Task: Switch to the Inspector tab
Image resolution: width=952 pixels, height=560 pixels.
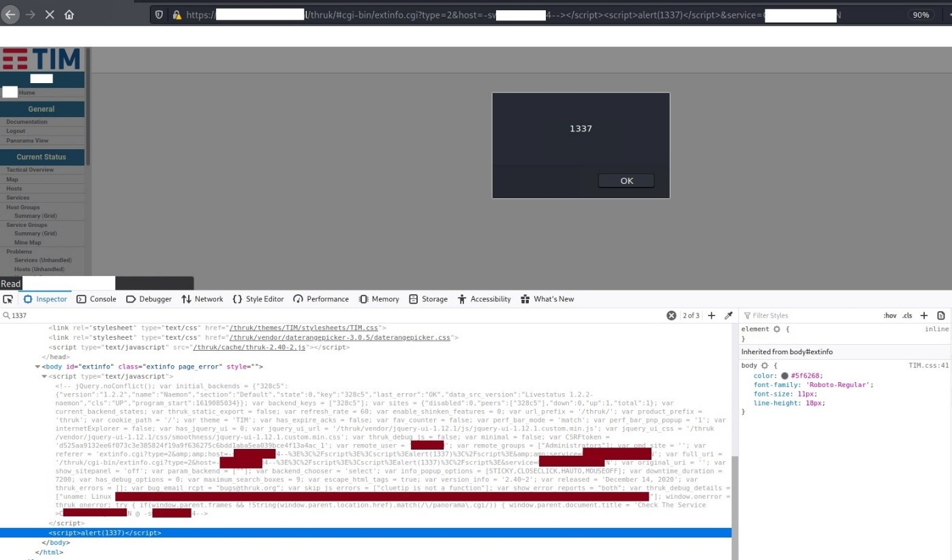Action: 45,299
